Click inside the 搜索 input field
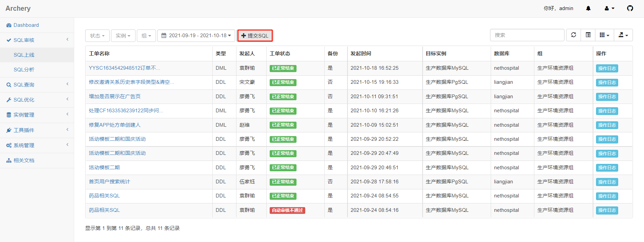The image size is (644, 242). click(x=527, y=35)
